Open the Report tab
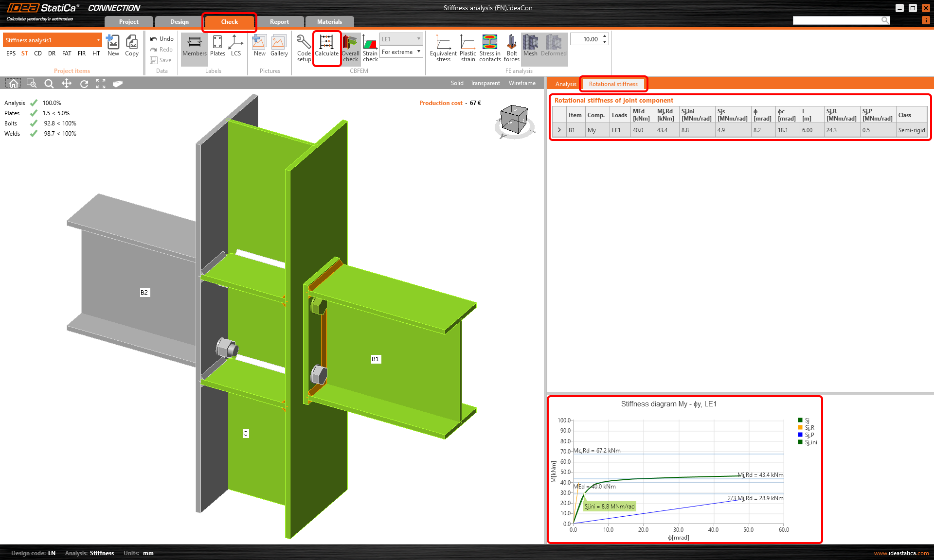Viewport: 934px width, 560px height. point(280,22)
